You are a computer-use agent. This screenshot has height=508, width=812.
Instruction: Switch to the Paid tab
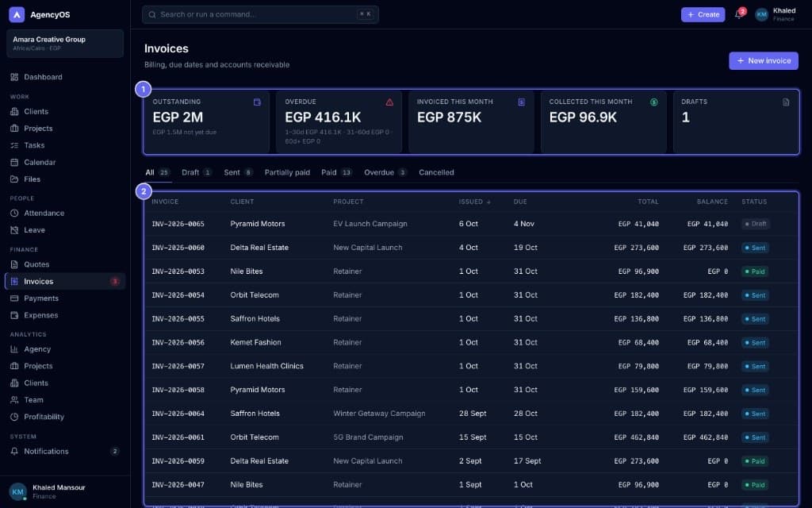coord(336,172)
